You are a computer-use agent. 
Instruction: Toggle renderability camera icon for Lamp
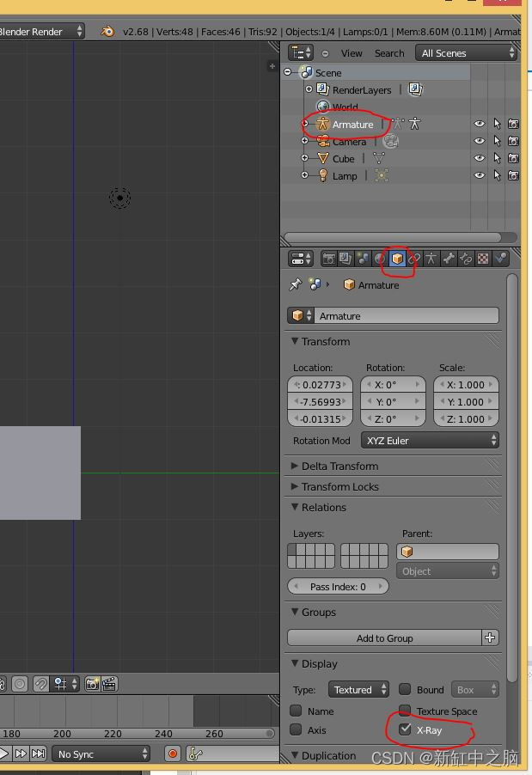click(x=514, y=175)
